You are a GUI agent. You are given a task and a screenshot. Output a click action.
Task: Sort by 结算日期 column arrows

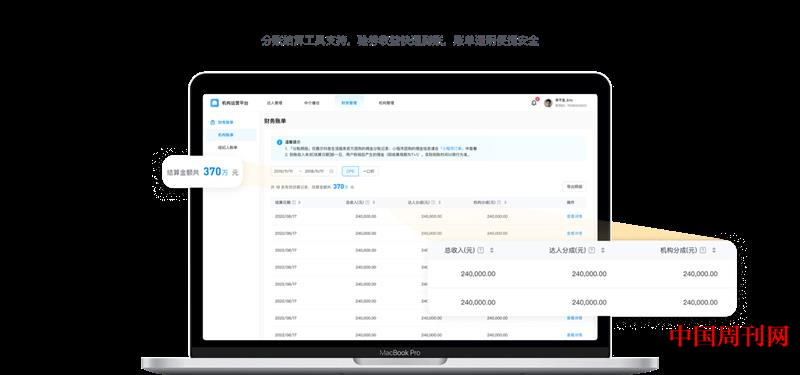click(299, 203)
